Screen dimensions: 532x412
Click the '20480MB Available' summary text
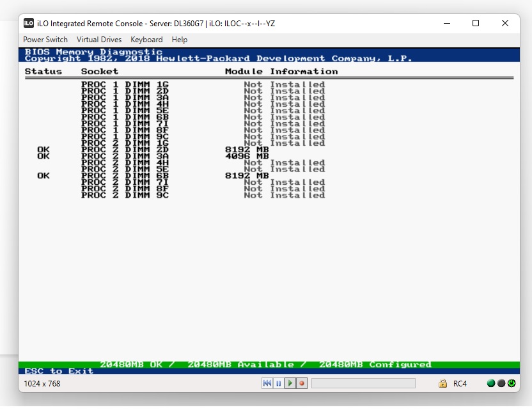(241, 365)
